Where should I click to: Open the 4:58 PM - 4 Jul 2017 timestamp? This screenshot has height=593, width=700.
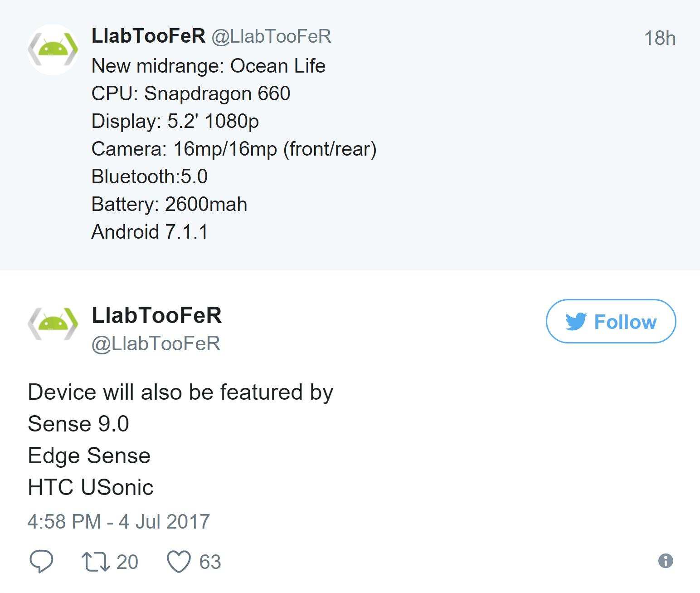point(118,521)
